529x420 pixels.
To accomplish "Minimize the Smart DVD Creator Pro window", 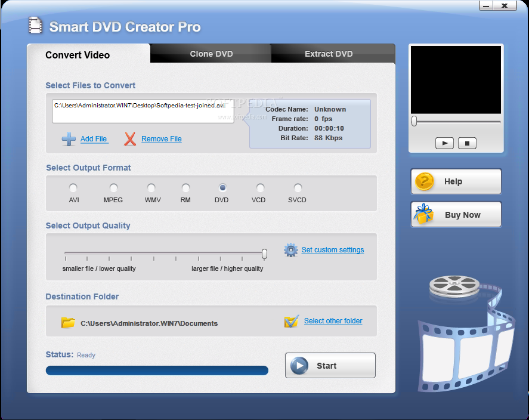I will [486, 6].
